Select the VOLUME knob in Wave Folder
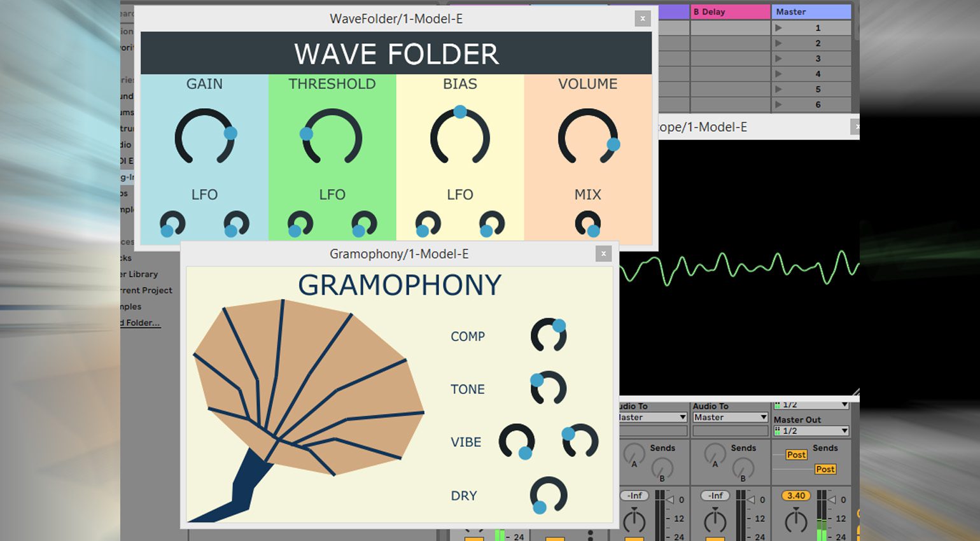The image size is (980, 541). (x=588, y=137)
